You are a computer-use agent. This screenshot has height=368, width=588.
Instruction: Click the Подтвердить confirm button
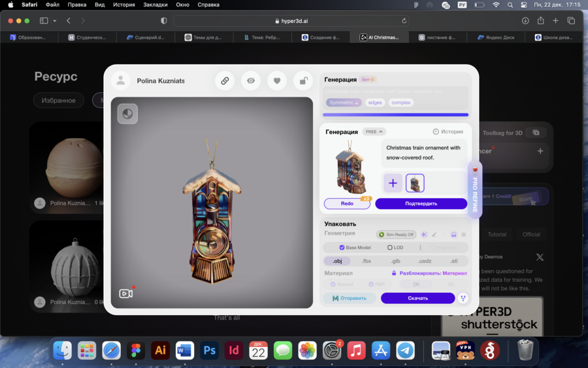pyautogui.click(x=421, y=203)
